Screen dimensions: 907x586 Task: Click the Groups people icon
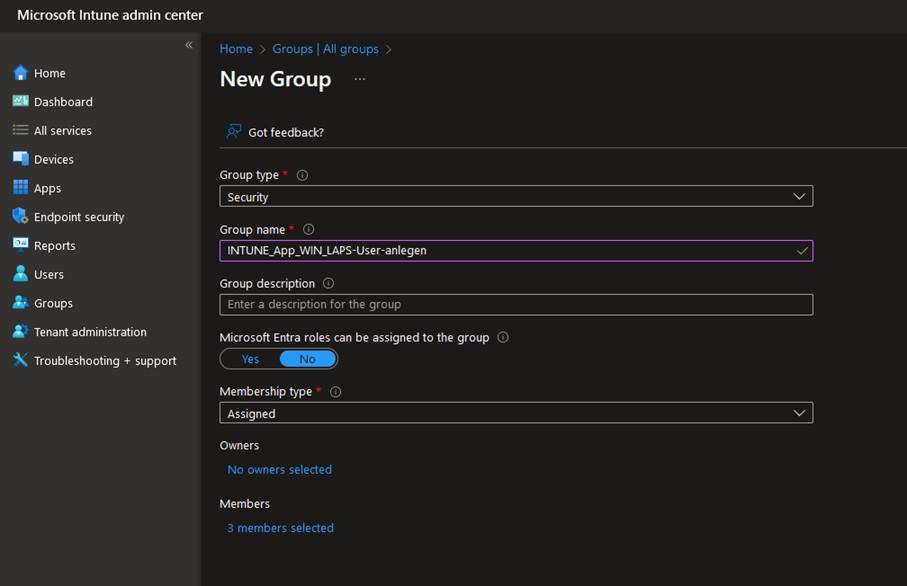tap(20, 303)
